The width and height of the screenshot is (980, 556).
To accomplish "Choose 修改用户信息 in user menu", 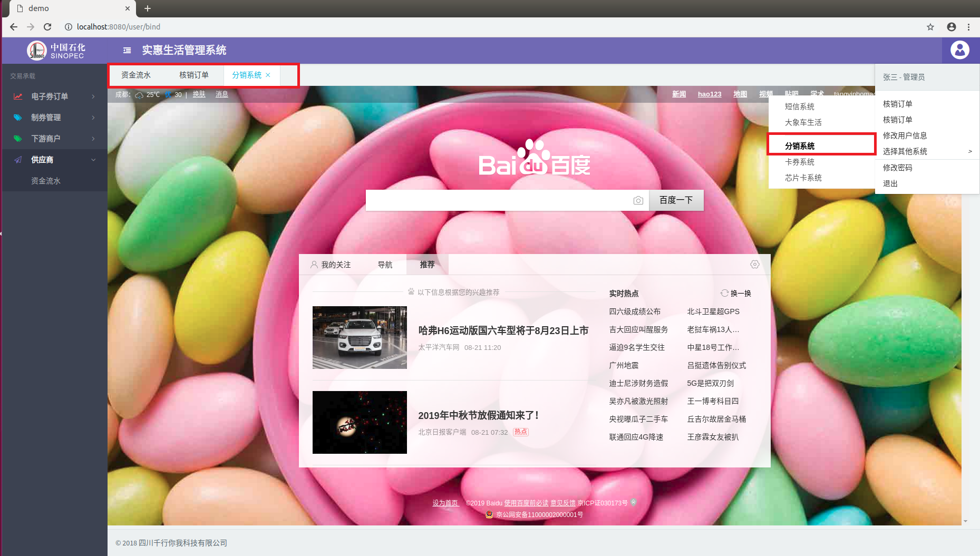I will click(905, 135).
